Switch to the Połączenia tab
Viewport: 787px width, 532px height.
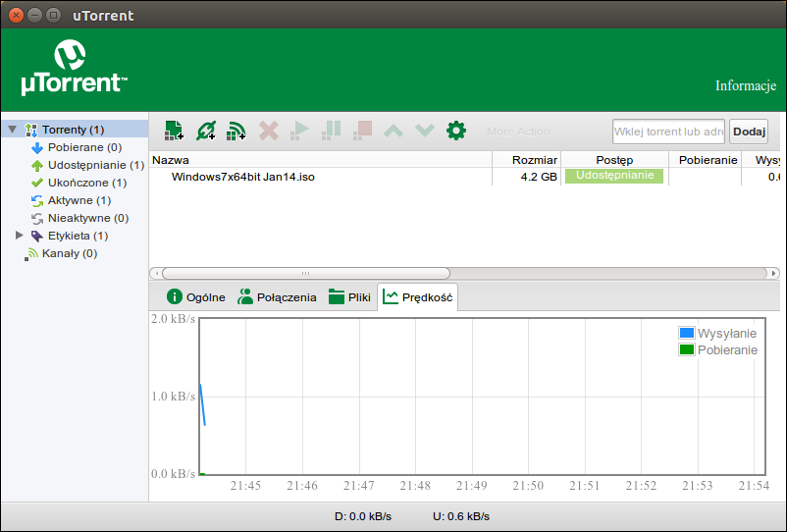click(277, 297)
